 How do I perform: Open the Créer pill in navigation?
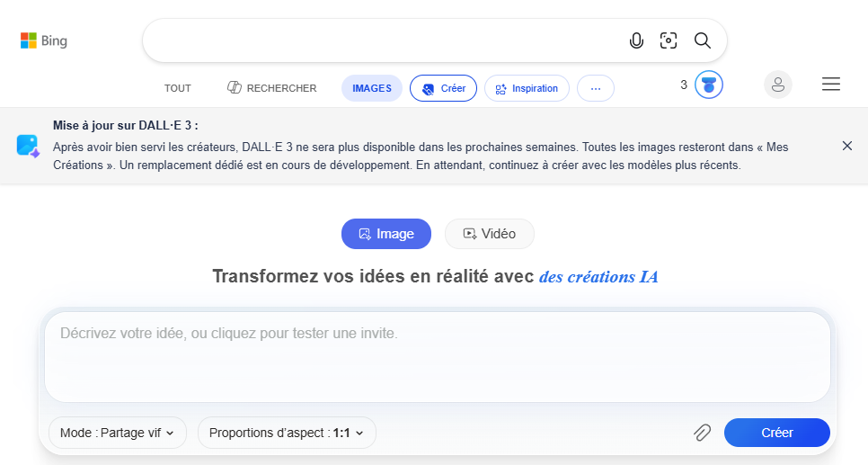click(x=443, y=88)
